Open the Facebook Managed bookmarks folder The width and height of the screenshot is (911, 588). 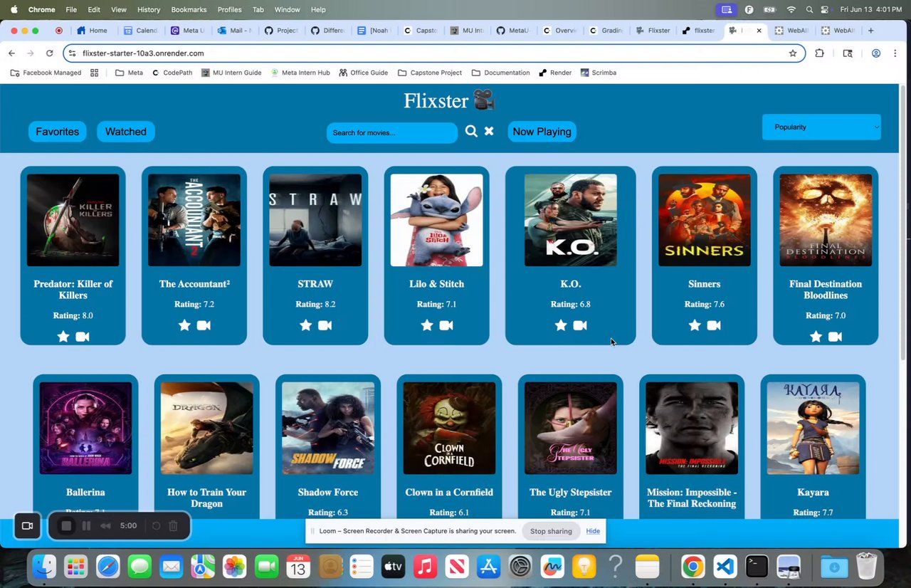coord(46,73)
